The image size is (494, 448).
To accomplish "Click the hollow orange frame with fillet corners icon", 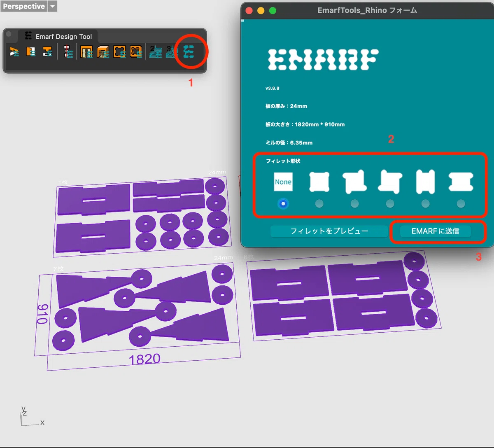I will [x=119, y=52].
